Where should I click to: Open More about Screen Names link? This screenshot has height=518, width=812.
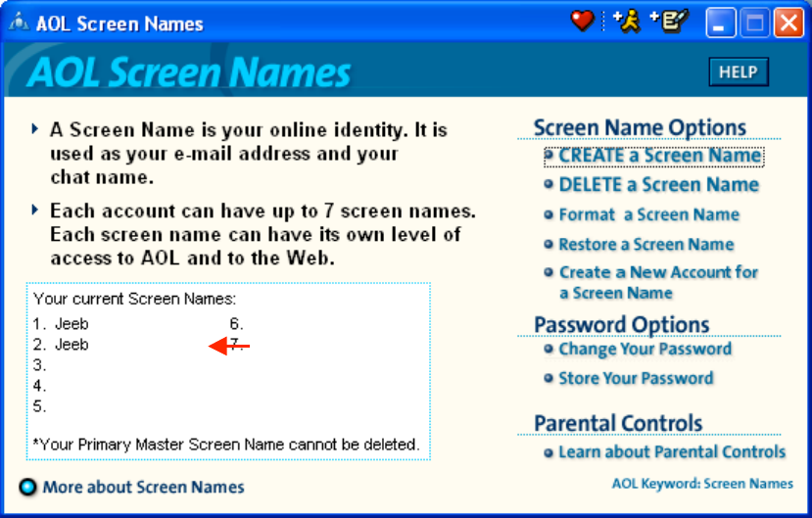pos(143,487)
